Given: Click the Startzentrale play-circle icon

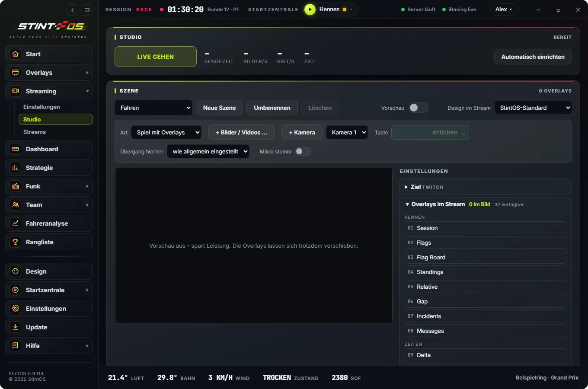Looking at the screenshot, I should tap(16, 290).
